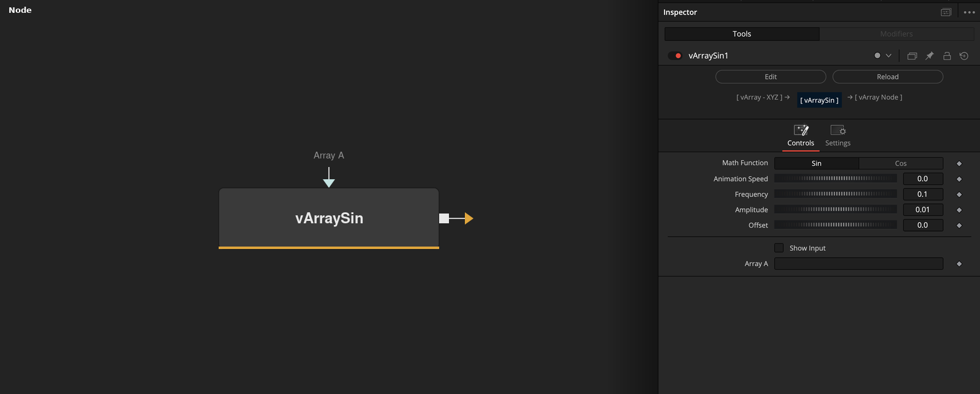Image resolution: width=980 pixels, height=394 pixels.
Task: Click the Offset slider
Action: click(x=835, y=225)
